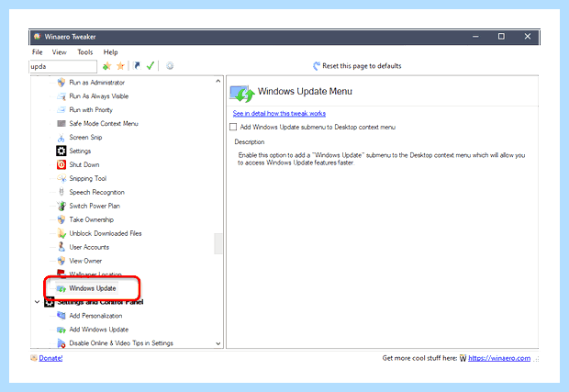Click the User Accounts person icon
The width and height of the screenshot is (569, 392).
click(x=61, y=247)
